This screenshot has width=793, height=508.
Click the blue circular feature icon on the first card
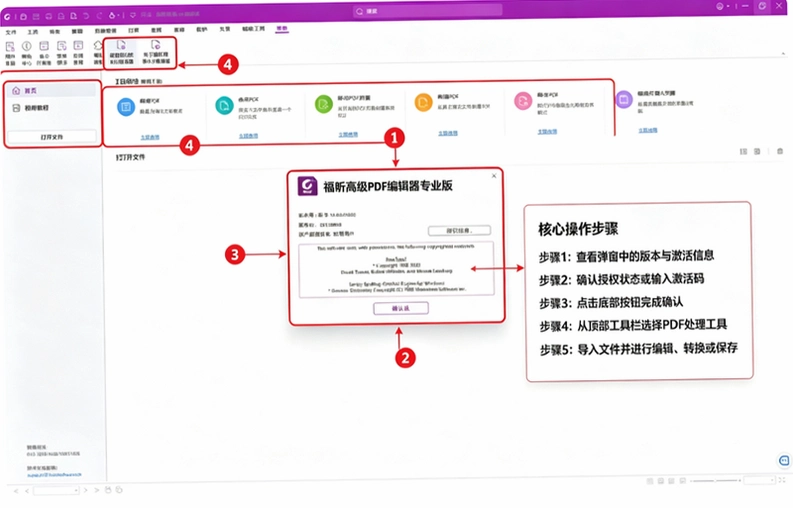click(x=126, y=107)
